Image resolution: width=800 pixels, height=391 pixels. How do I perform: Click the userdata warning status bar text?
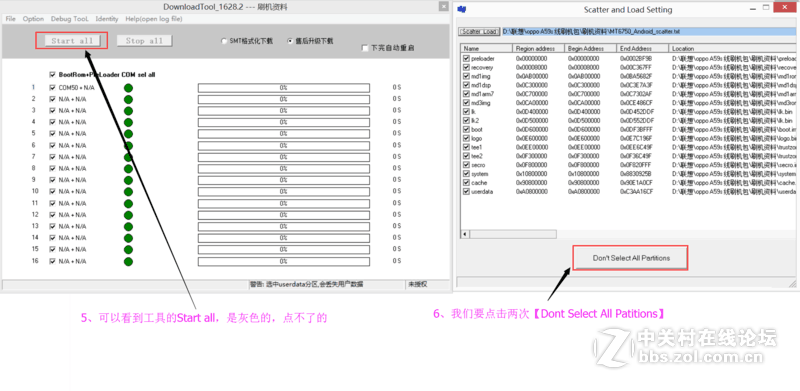tap(306, 284)
